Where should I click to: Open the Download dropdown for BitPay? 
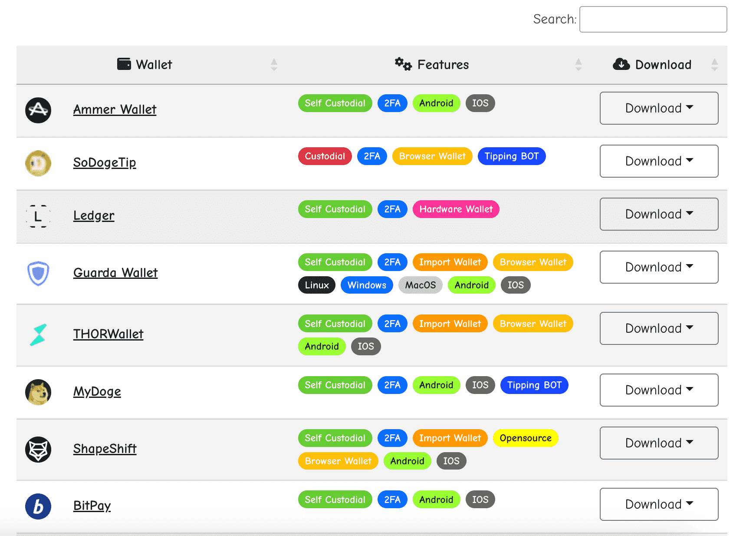pyautogui.click(x=659, y=504)
